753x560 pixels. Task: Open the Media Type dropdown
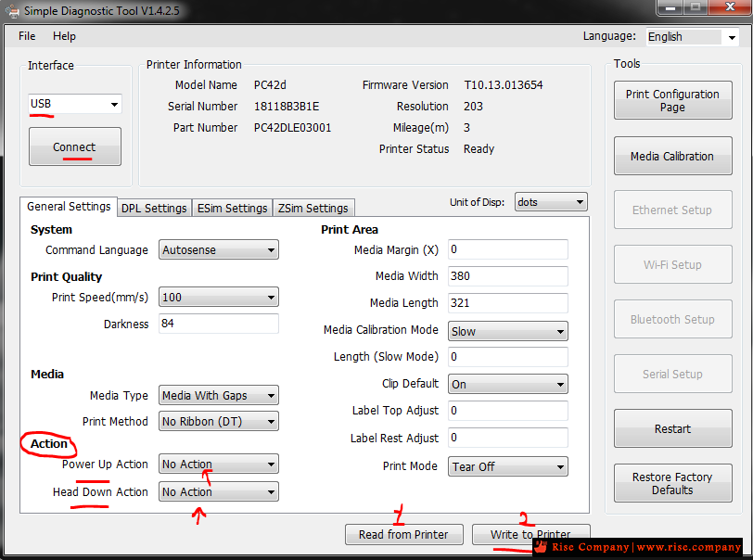219,395
